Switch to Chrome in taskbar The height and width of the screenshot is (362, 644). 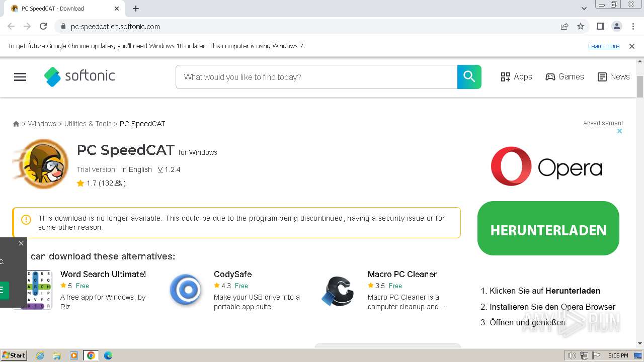(x=91, y=355)
